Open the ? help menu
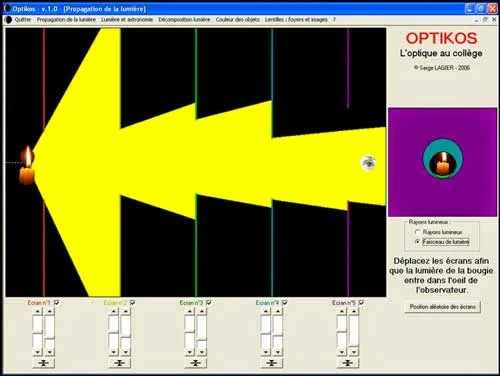 [334, 20]
